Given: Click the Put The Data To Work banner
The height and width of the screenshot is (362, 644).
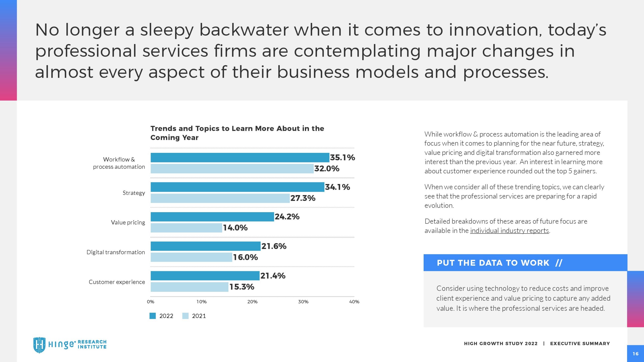Looking at the screenshot, I should [x=525, y=263].
